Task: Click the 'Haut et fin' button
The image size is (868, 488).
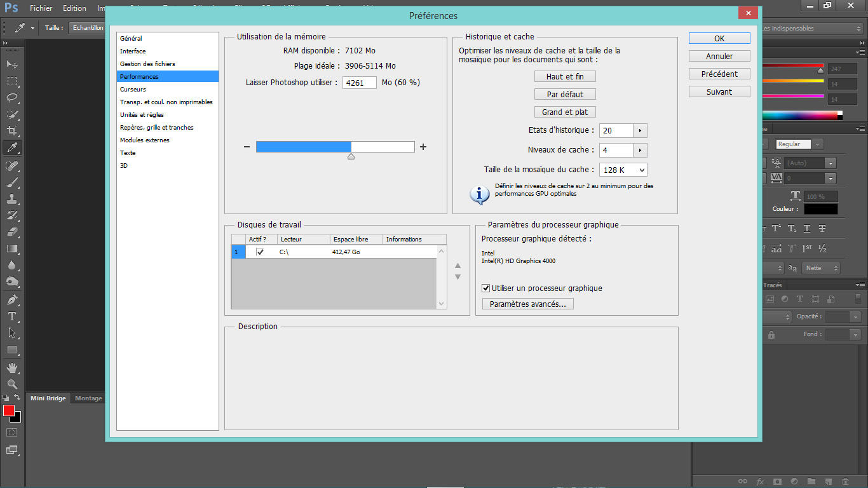Action: coord(565,76)
